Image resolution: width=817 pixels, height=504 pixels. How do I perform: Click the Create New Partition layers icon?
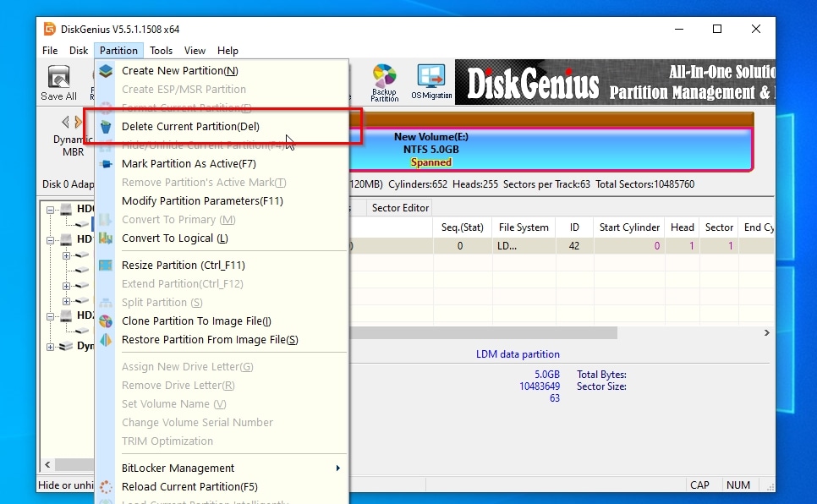pos(106,71)
